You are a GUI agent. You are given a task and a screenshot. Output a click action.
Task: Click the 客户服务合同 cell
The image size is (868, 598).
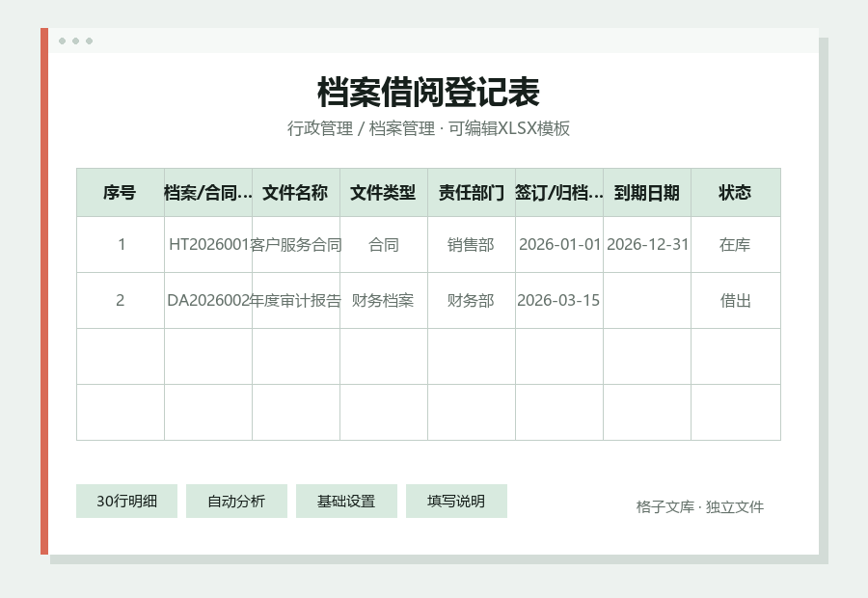pos(296,245)
